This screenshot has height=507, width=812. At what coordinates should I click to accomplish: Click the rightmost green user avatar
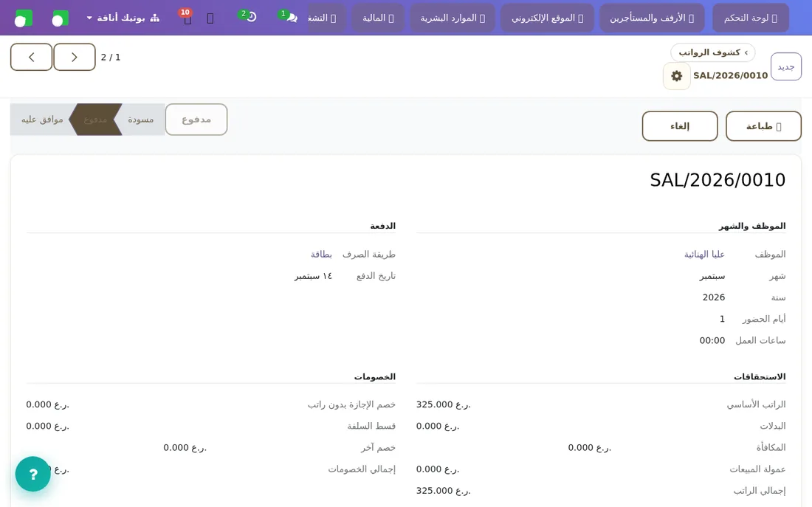pos(60,18)
